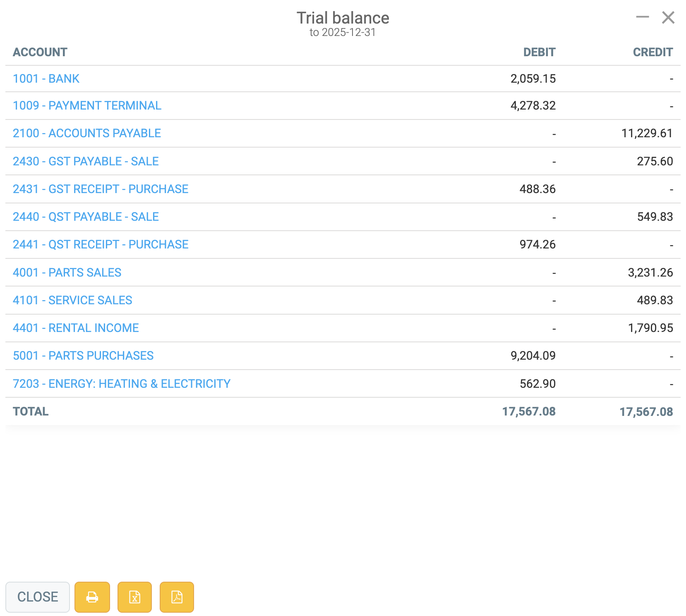
Task: Close dialog with the X icon
Action: tap(668, 18)
